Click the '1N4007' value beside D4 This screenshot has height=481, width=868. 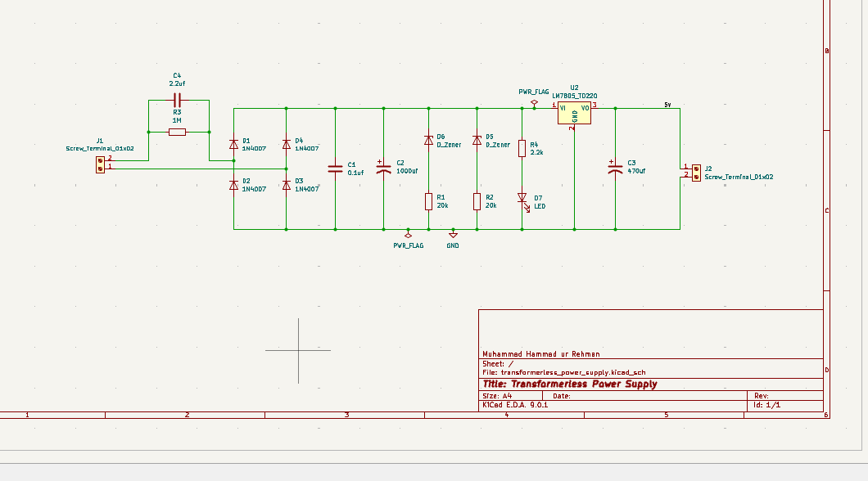pos(307,149)
